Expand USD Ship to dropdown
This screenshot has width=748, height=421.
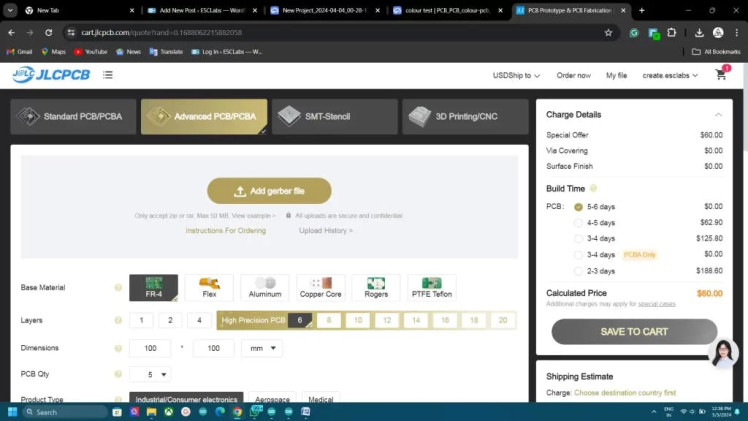pos(516,75)
